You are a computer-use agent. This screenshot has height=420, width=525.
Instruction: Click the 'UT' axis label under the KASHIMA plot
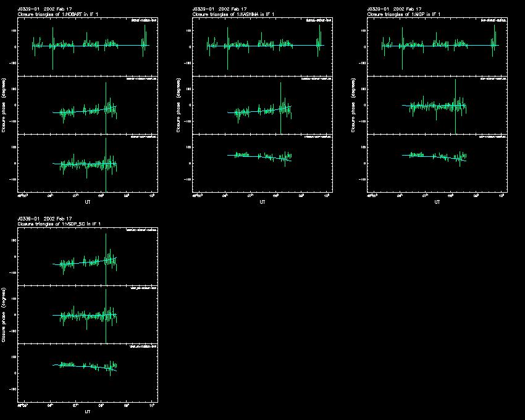(262, 202)
